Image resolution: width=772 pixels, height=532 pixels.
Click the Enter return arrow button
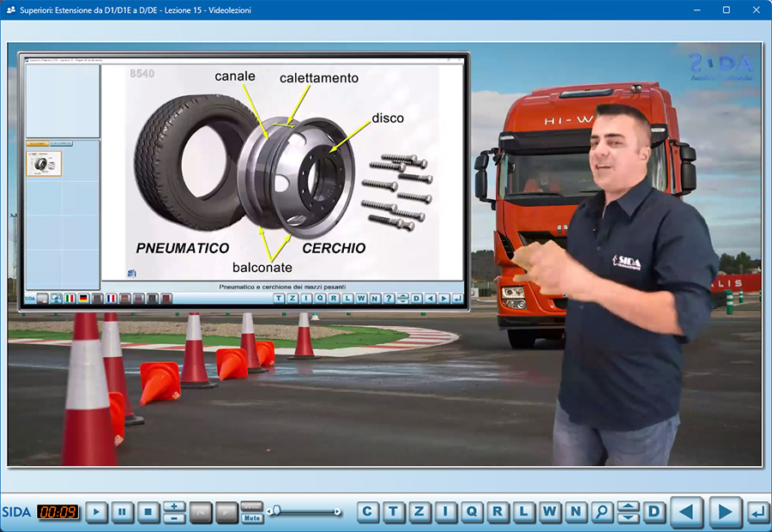(x=757, y=512)
